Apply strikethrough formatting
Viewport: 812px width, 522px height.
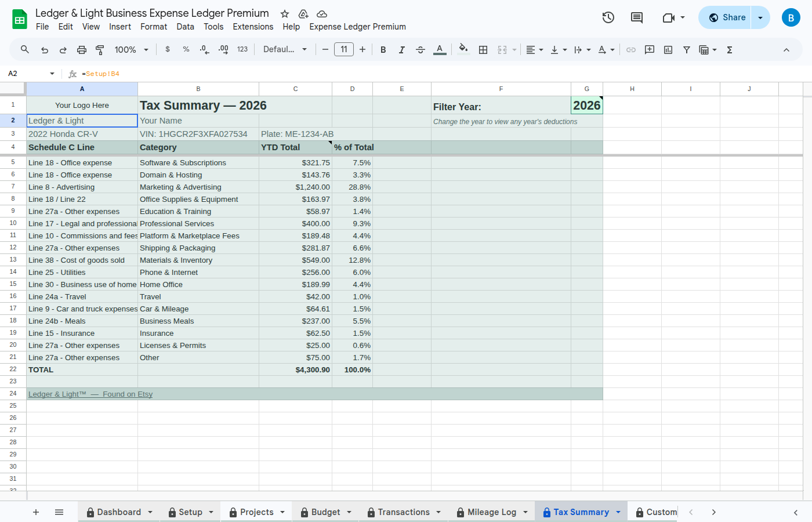(420, 50)
